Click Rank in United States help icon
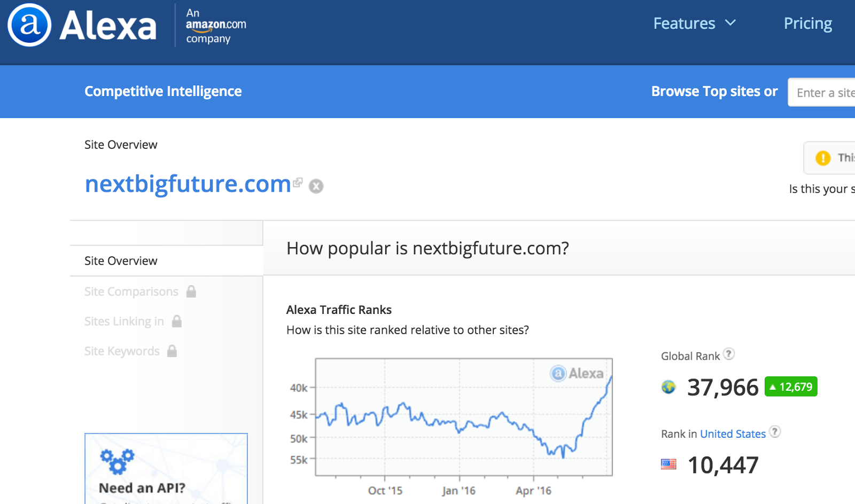 [775, 432]
